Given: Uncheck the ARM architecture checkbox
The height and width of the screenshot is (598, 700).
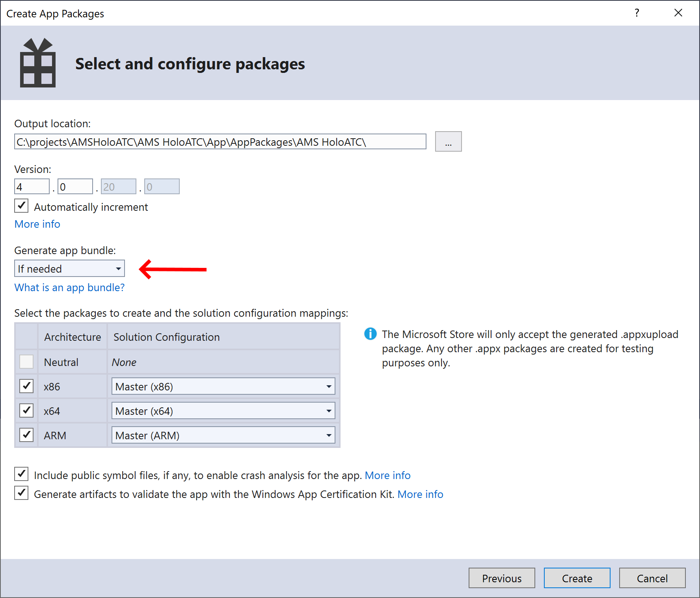Looking at the screenshot, I should point(26,435).
